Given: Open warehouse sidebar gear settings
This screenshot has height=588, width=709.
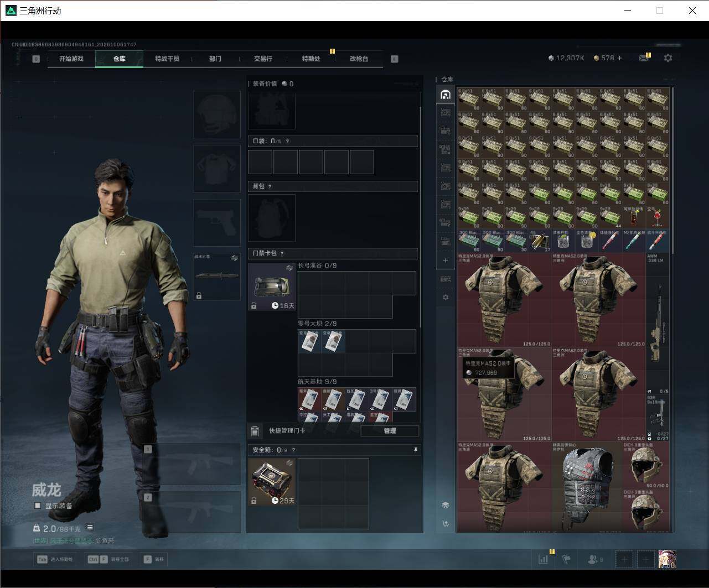Looking at the screenshot, I should [x=446, y=297].
